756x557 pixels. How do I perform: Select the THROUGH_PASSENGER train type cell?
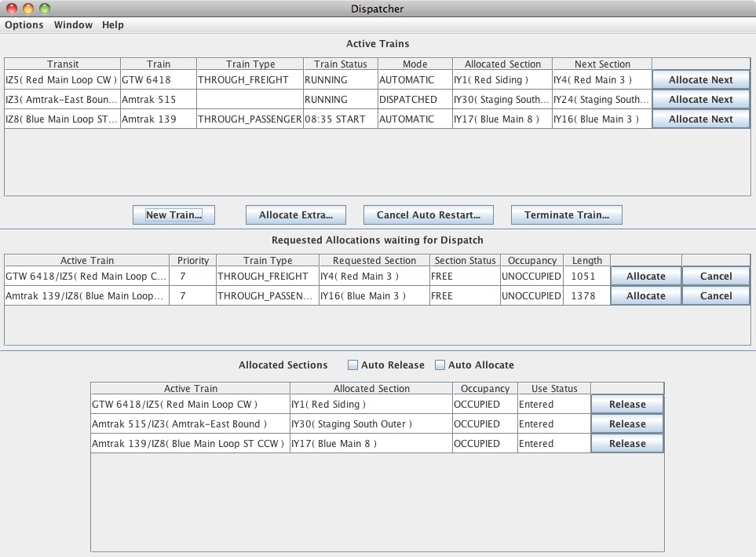tap(250, 119)
